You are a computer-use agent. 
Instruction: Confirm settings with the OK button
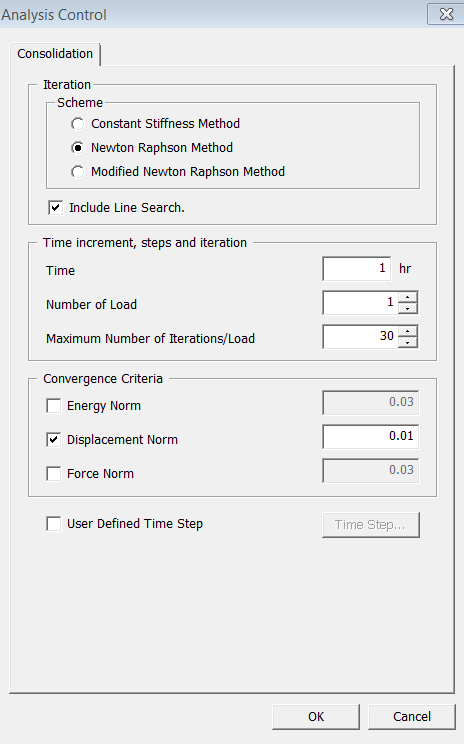pyautogui.click(x=316, y=716)
